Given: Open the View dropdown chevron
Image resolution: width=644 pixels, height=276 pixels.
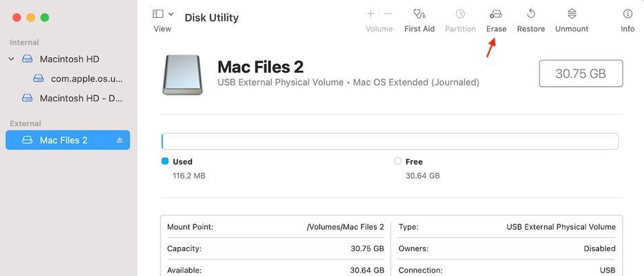Looking at the screenshot, I should pyautogui.click(x=171, y=14).
